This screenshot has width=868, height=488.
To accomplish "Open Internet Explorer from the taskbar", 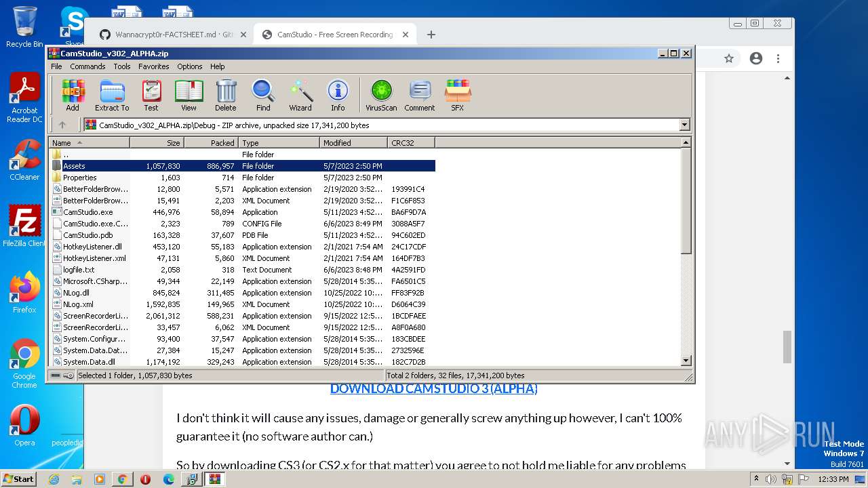I will pos(54,479).
